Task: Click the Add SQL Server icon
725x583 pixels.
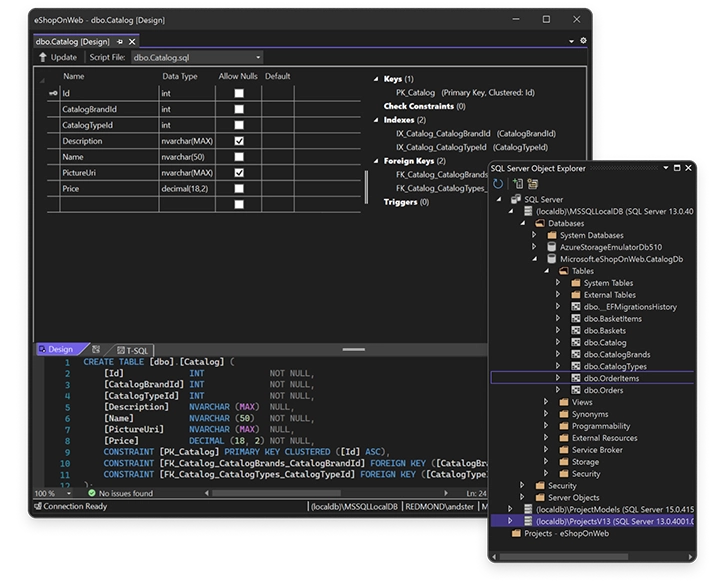Action: (518, 184)
